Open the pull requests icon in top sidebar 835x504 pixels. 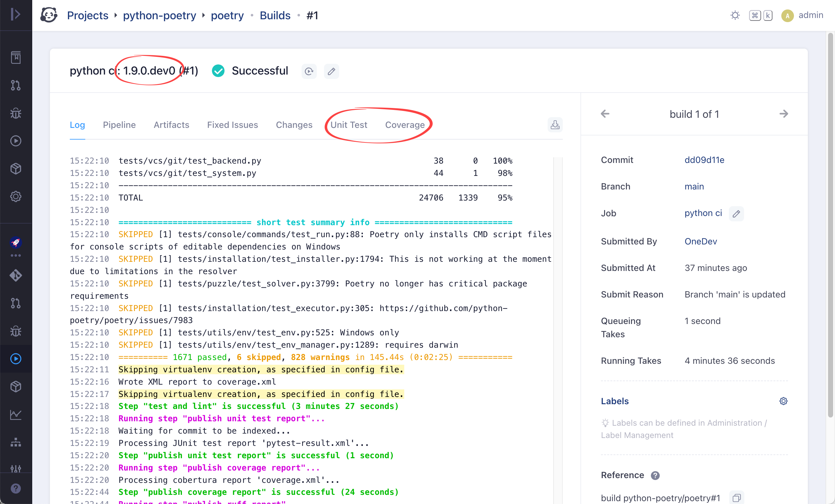15,85
